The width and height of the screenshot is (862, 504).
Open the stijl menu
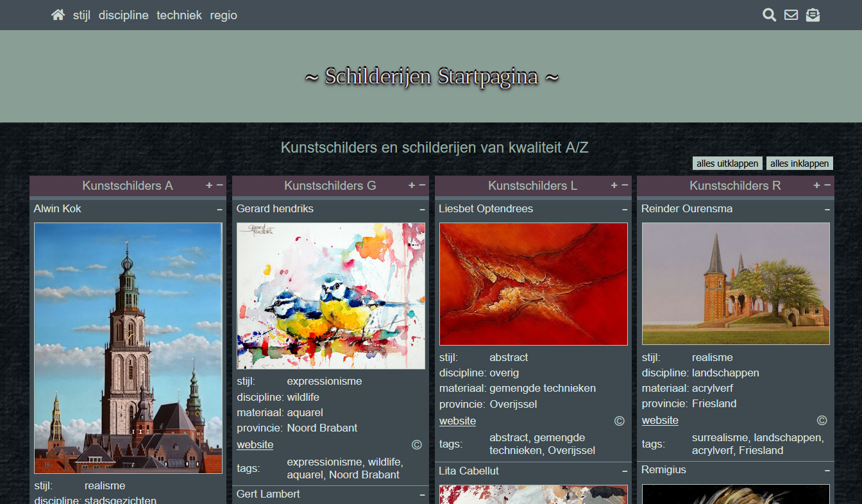pos(81,15)
